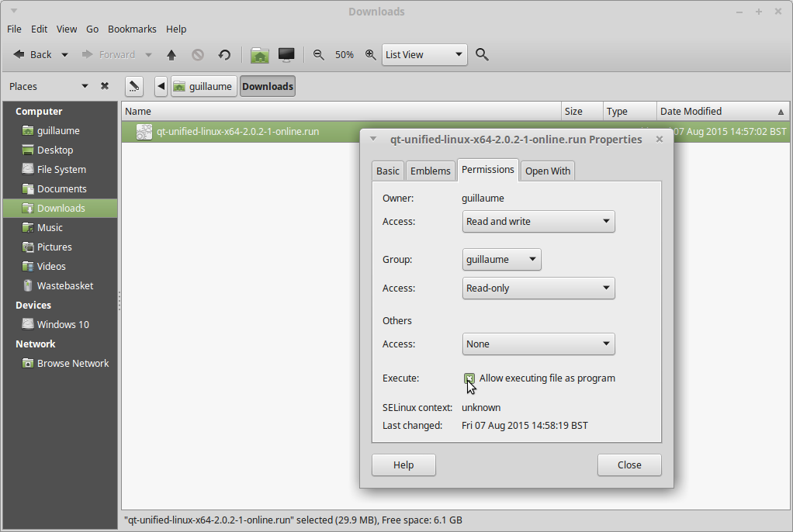Click the qt-unified .run file icon
The image size is (793, 532).
click(x=144, y=132)
